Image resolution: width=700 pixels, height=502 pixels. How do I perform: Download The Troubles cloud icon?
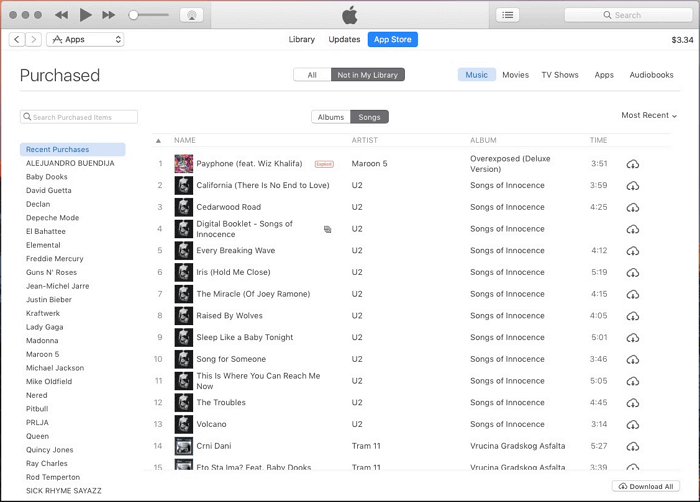633,403
